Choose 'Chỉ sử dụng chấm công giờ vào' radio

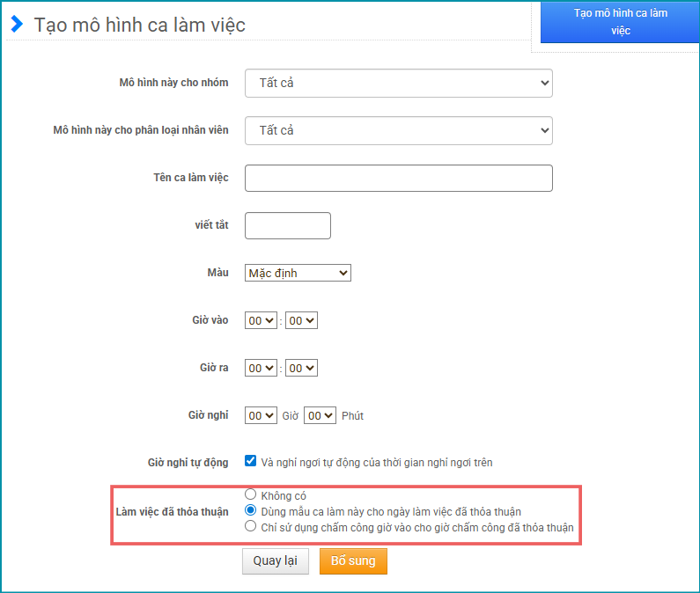251,526
